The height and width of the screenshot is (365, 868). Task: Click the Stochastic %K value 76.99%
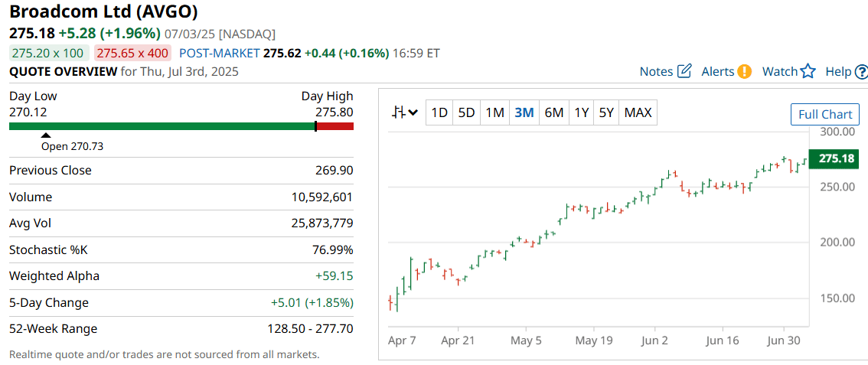(x=333, y=250)
